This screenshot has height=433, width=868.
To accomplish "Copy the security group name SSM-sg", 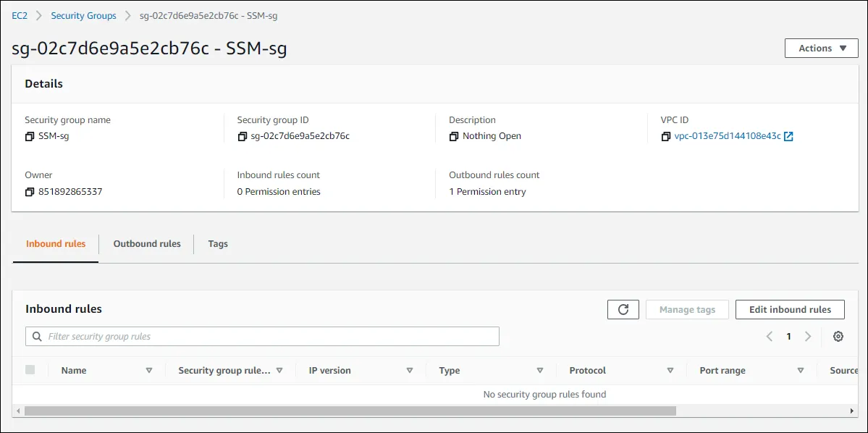I will tap(30, 136).
